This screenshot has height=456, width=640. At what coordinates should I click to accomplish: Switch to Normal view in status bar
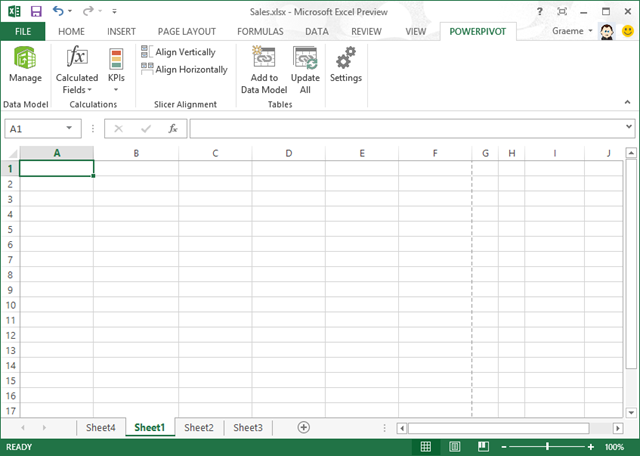point(425,447)
